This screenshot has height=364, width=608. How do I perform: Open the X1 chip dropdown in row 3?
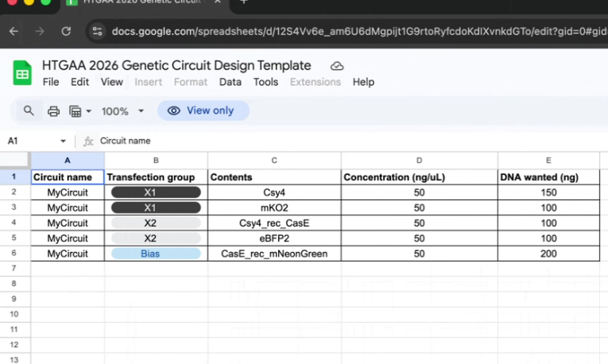click(x=156, y=207)
